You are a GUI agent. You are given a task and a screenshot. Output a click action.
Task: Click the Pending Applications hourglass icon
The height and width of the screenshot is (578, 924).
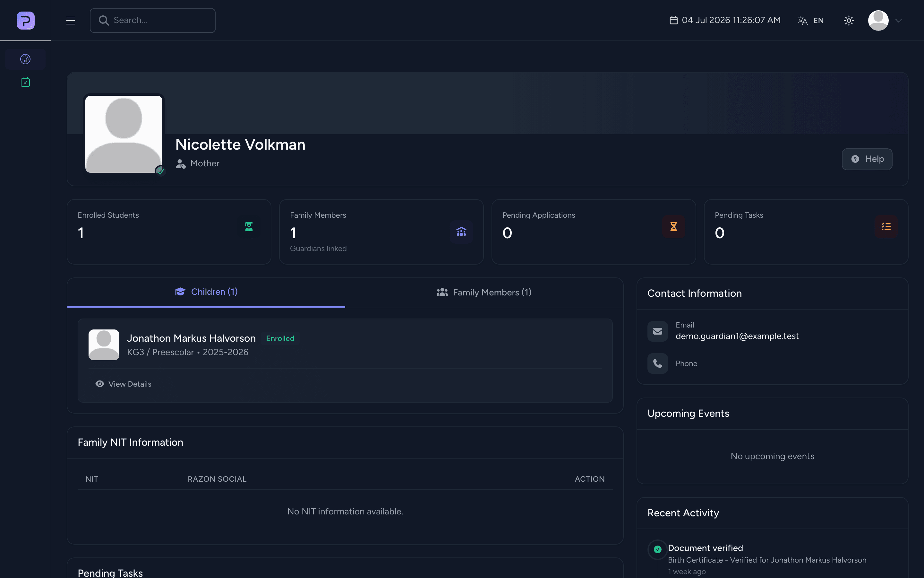click(673, 227)
